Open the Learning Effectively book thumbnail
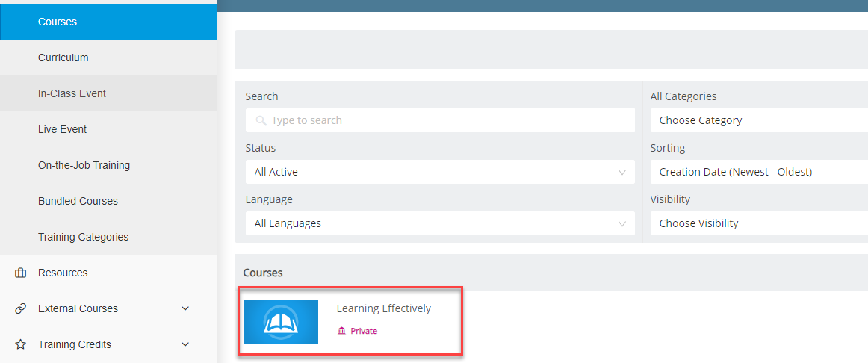The image size is (868, 363). click(281, 322)
